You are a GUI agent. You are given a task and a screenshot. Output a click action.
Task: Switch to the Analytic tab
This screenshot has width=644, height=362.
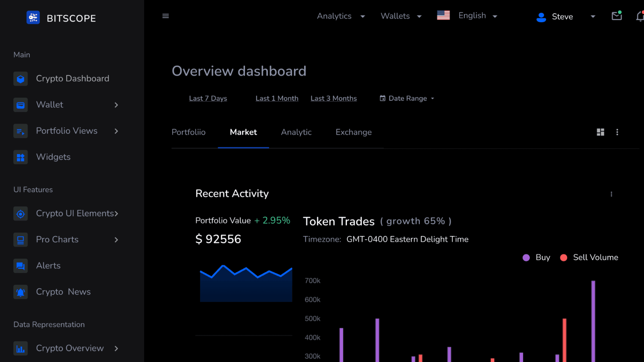click(x=296, y=132)
